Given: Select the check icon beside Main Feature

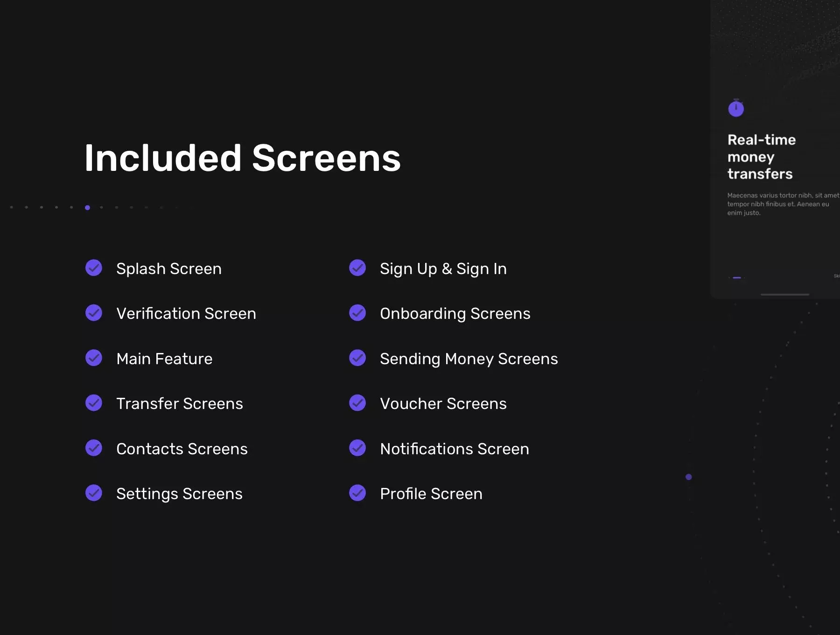Looking at the screenshot, I should coord(94,358).
